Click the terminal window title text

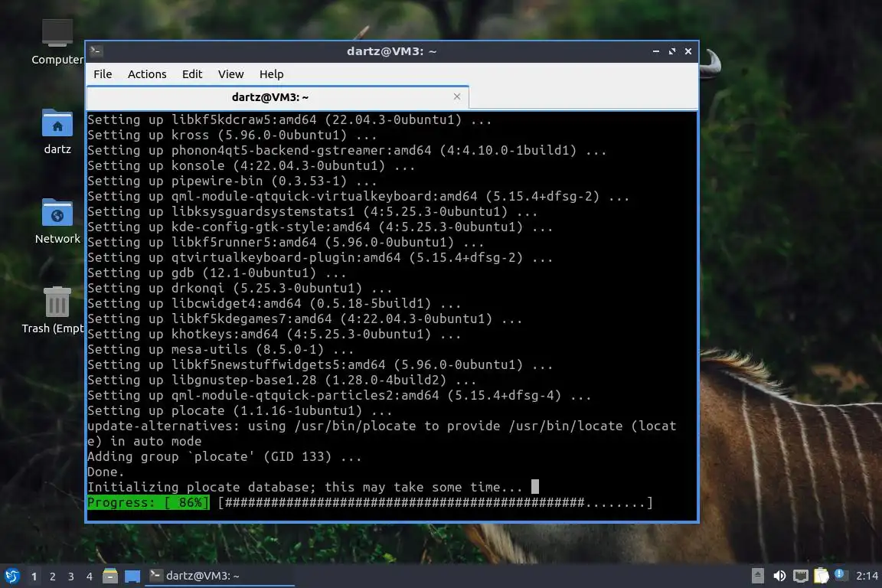(x=391, y=51)
